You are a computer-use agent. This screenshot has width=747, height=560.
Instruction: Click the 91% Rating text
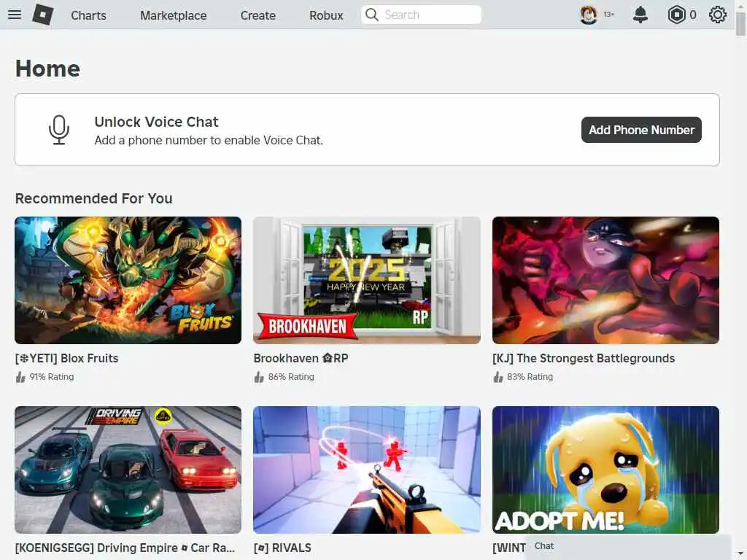[x=52, y=377]
